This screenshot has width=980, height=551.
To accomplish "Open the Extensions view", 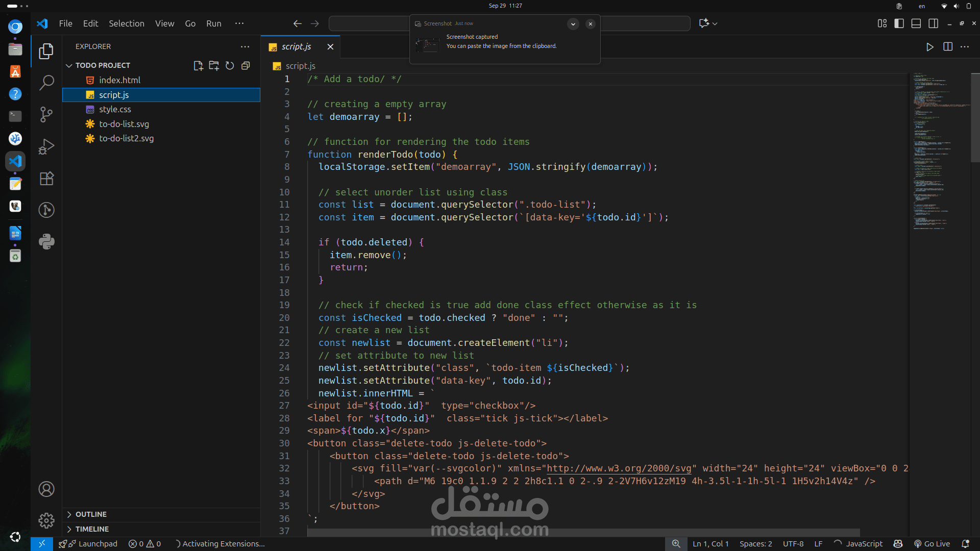I will pyautogui.click(x=46, y=179).
